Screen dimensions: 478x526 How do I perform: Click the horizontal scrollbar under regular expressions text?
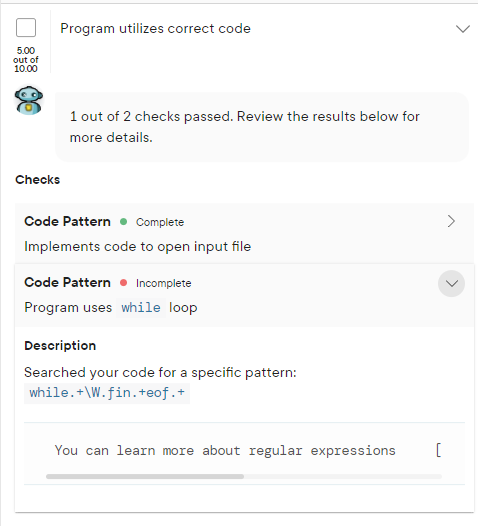pyautogui.click(x=145, y=476)
